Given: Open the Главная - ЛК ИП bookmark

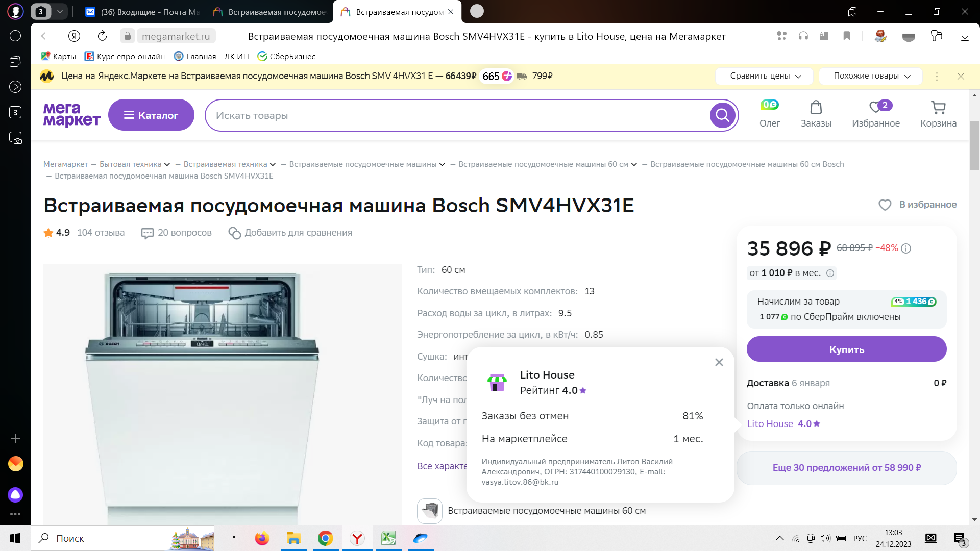Looking at the screenshot, I should point(211,56).
